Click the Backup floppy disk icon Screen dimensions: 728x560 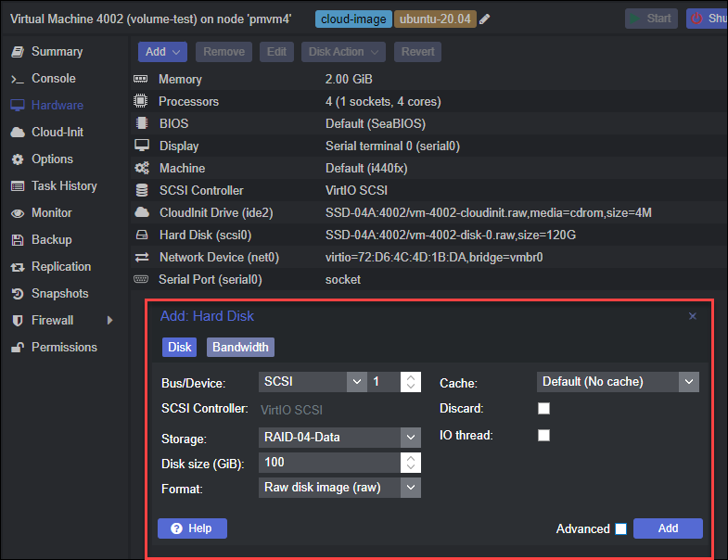pyautogui.click(x=17, y=240)
